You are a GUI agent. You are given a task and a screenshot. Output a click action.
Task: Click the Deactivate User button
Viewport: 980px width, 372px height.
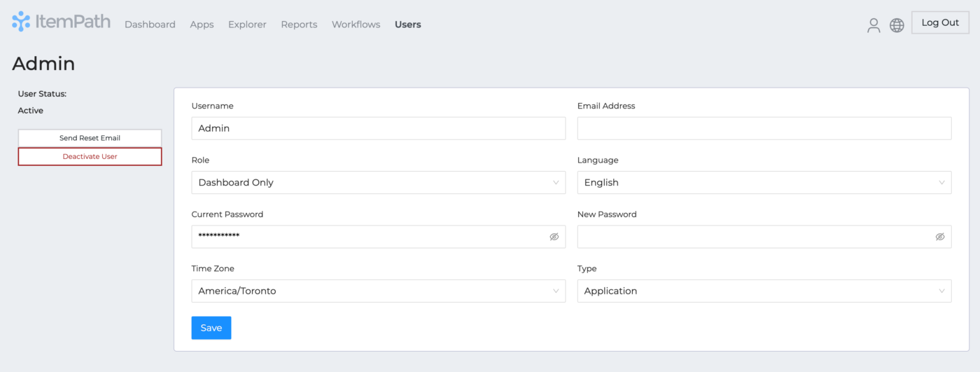90,156
